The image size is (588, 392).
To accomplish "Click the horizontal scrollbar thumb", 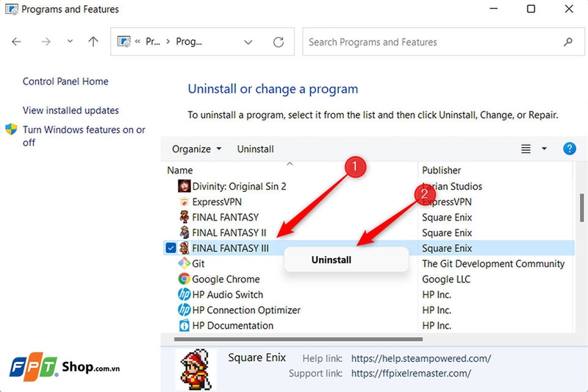I will (298, 339).
